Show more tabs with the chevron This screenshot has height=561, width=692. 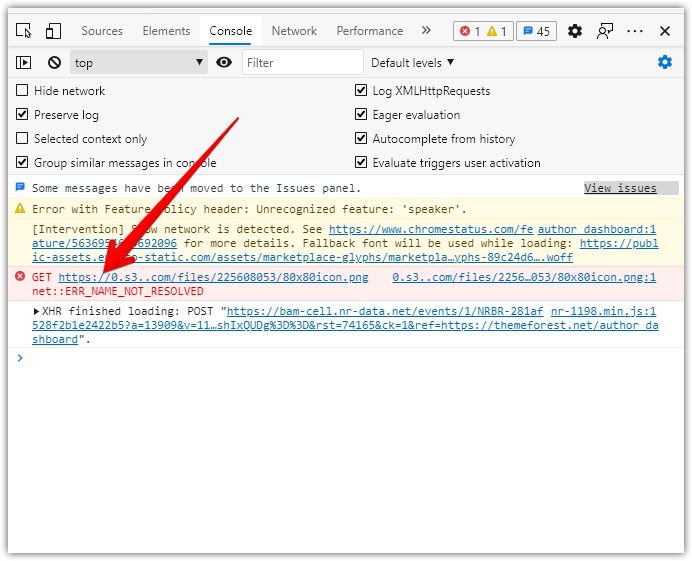click(426, 31)
